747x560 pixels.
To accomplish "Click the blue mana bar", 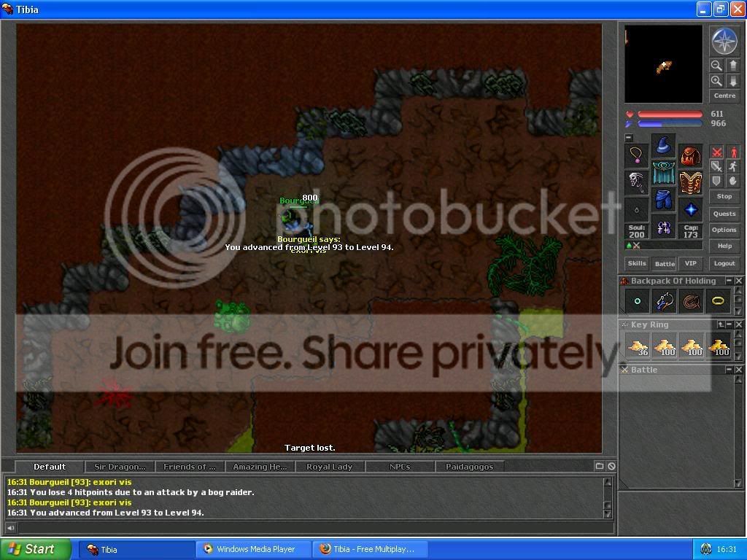I will [670, 124].
